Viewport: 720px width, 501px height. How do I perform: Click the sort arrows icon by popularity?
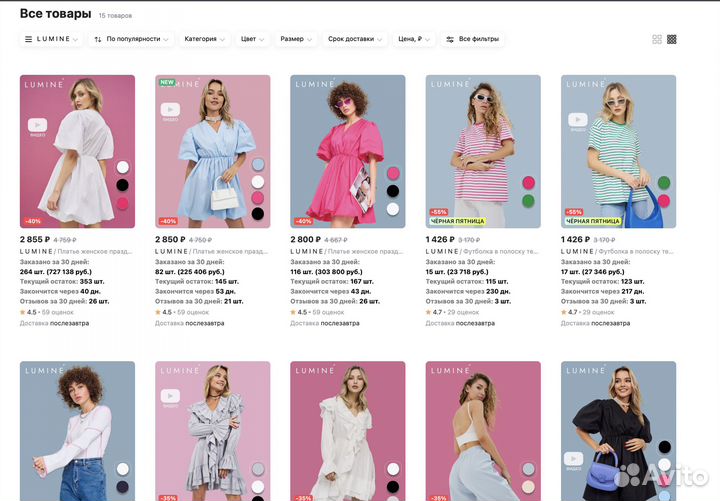98,39
